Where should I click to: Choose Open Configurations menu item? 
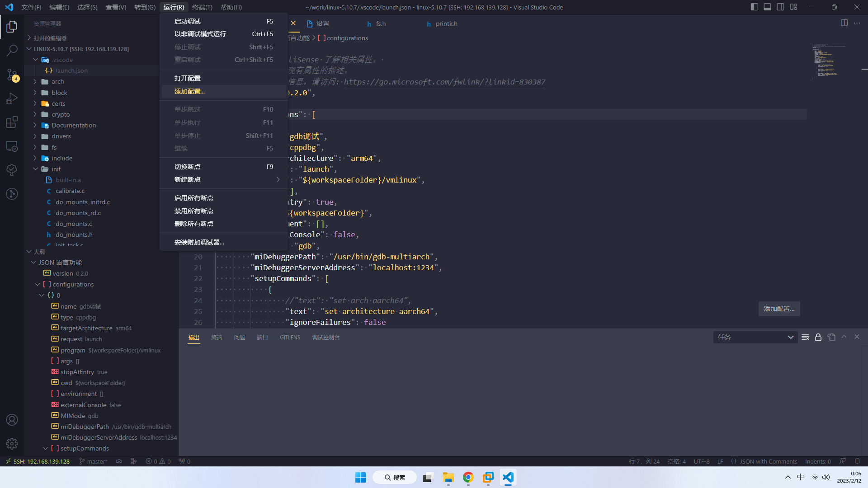[x=224, y=78]
